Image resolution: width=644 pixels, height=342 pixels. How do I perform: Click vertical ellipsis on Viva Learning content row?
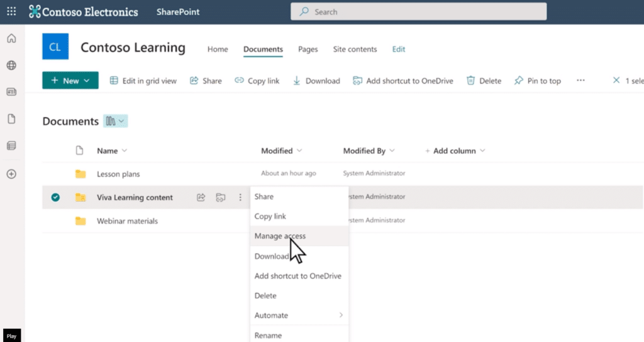pyautogui.click(x=240, y=197)
